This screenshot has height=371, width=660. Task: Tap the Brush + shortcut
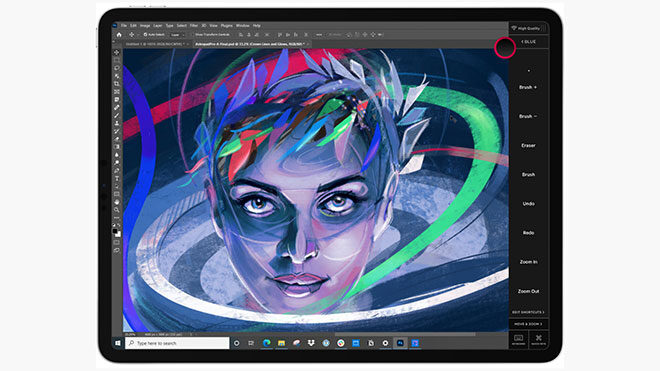(x=528, y=87)
